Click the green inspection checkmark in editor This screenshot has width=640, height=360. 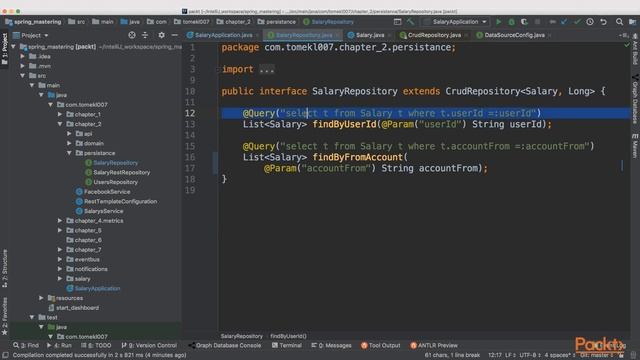pyautogui.click(x=627, y=45)
